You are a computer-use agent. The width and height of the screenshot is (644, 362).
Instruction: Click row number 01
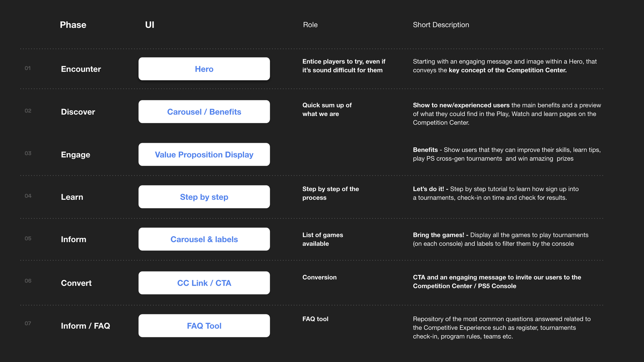pyautogui.click(x=28, y=68)
